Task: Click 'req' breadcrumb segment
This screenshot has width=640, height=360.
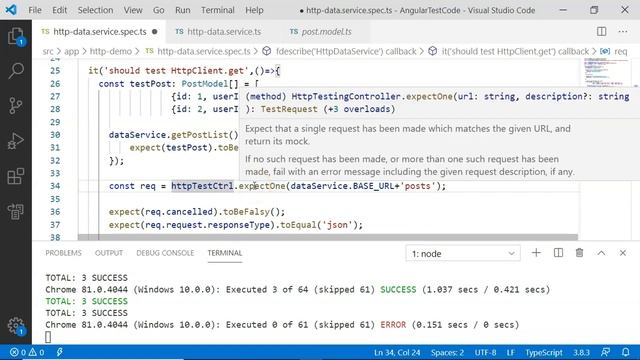Action: [614, 51]
